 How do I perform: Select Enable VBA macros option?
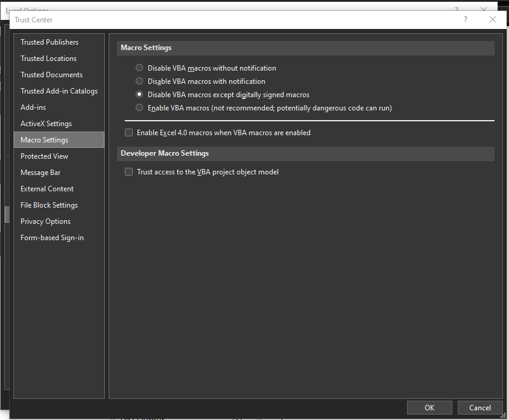pyautogui.click(x=140, y=108)
